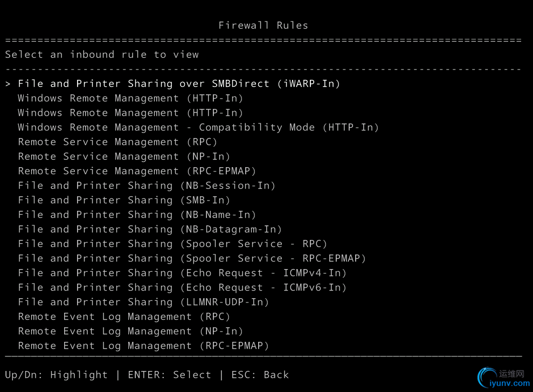
Task: Select Spooler Service - RPC rule
Action: [172, 244]
